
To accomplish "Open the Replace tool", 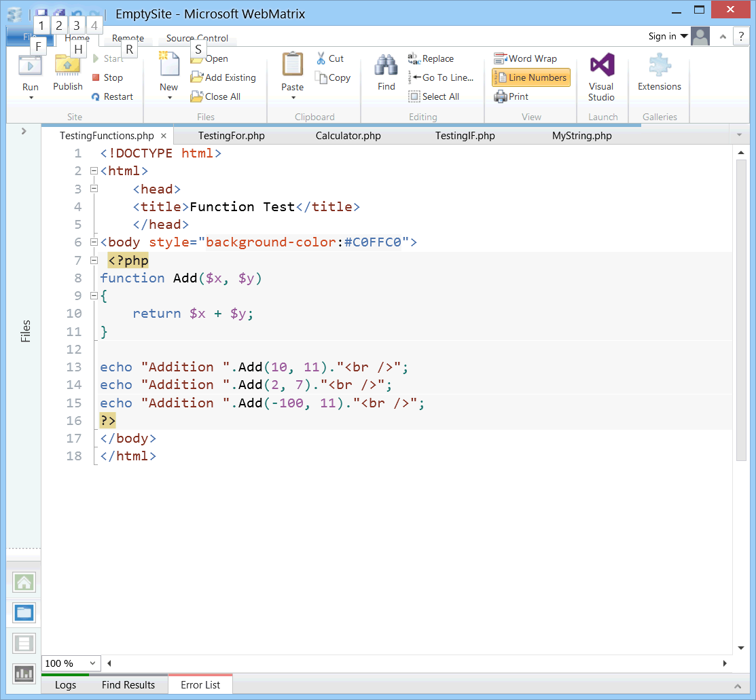I will [431, 59].
